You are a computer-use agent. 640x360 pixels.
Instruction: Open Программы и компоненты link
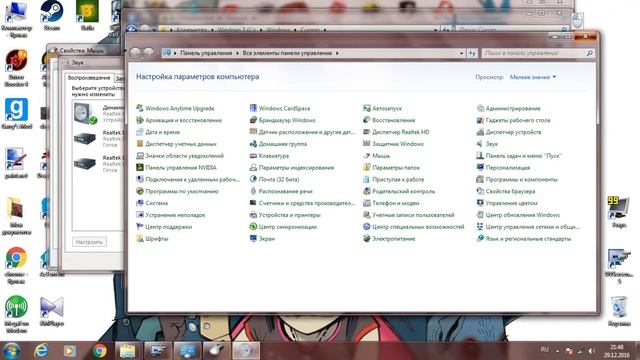[x=522, y=179]
